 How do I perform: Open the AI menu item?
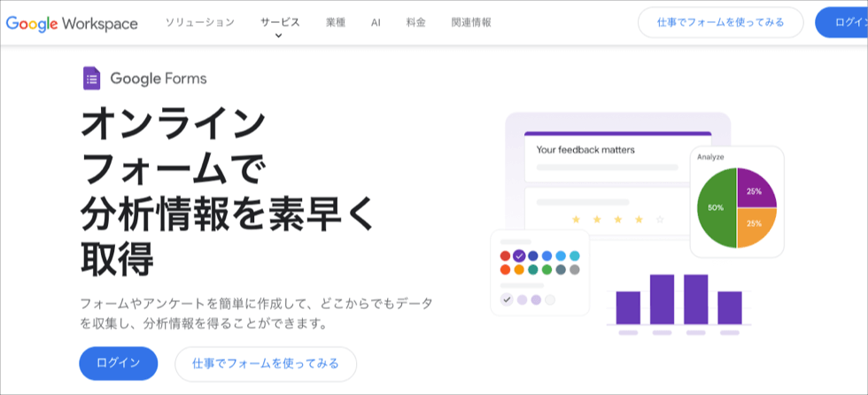376,23
